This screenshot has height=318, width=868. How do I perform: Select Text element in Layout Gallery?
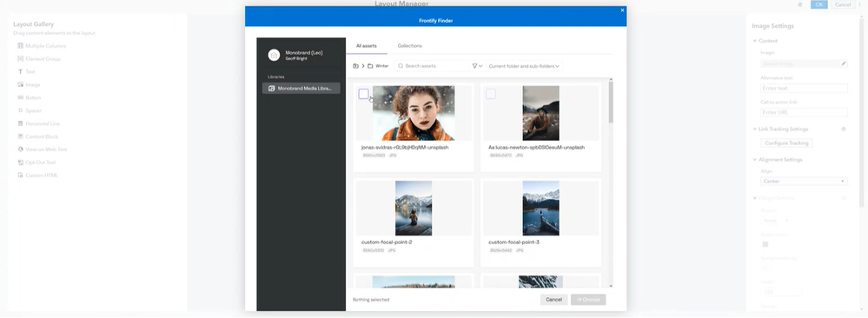click(x=26, y=72)
